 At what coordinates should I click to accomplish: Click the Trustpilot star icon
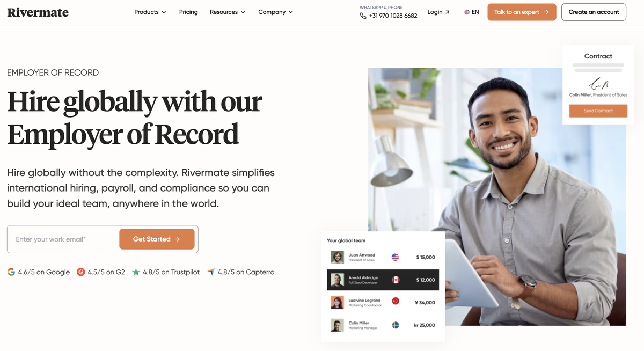136,272
